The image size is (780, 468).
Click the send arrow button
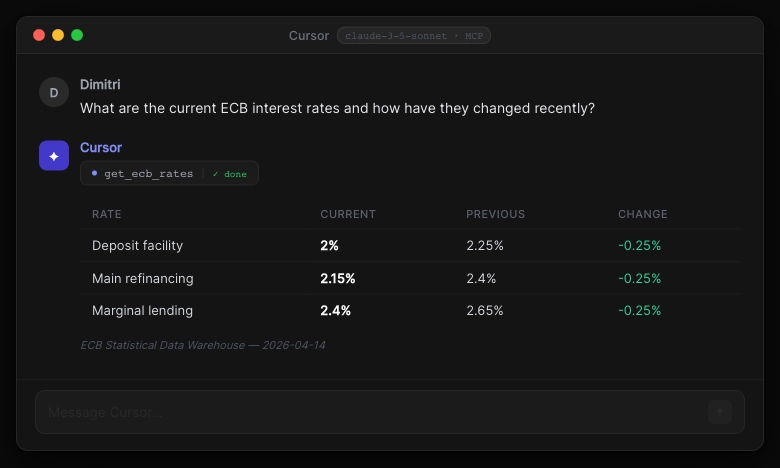coord(719,412)
